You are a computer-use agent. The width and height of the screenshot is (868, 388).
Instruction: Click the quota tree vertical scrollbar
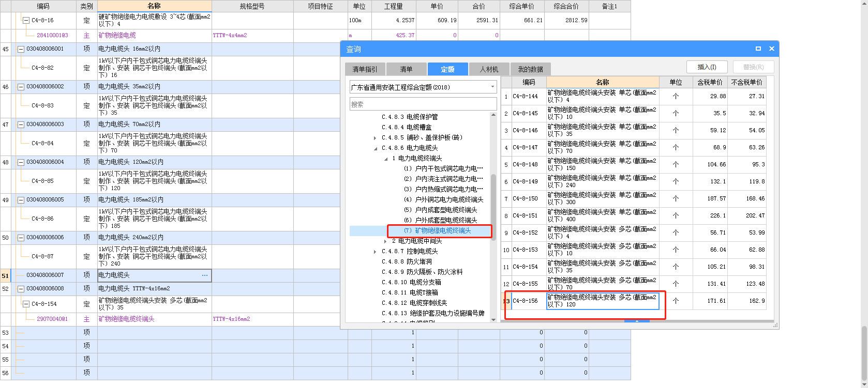(493, 207)
